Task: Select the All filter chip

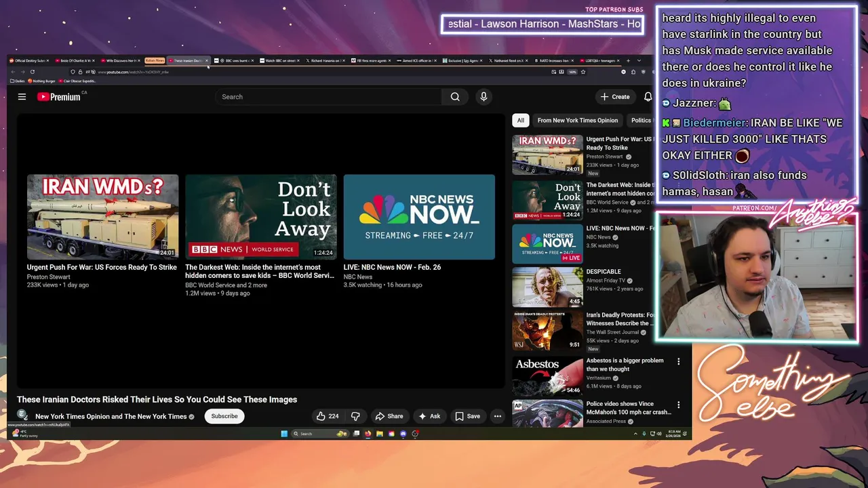Action: click(520, 121)
